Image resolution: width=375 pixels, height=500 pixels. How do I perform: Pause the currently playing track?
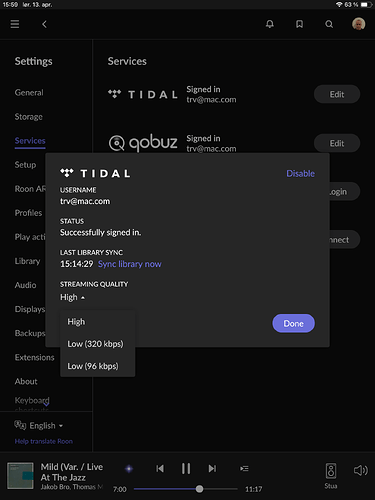click(186, 468)
